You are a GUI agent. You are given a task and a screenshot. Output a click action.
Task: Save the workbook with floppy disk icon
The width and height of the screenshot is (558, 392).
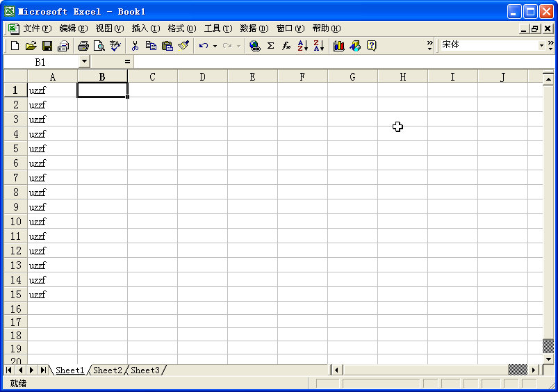[x=47, y=46]
